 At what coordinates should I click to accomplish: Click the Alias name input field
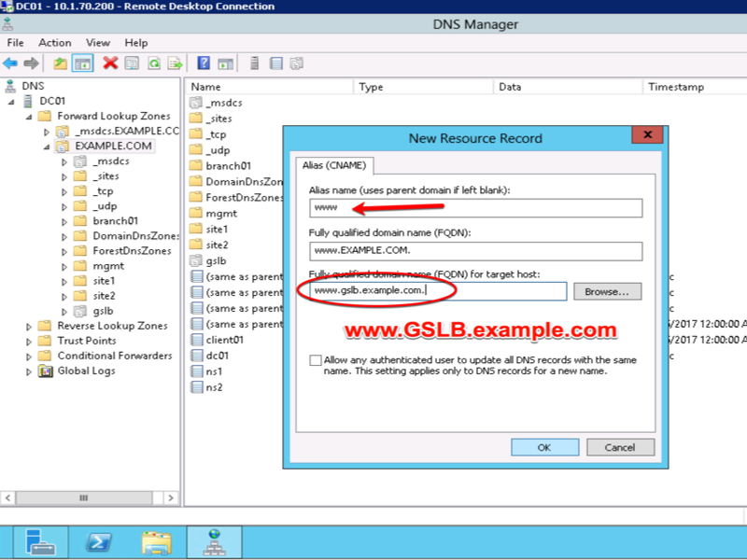pyautogui.click(x=475, y=208)
